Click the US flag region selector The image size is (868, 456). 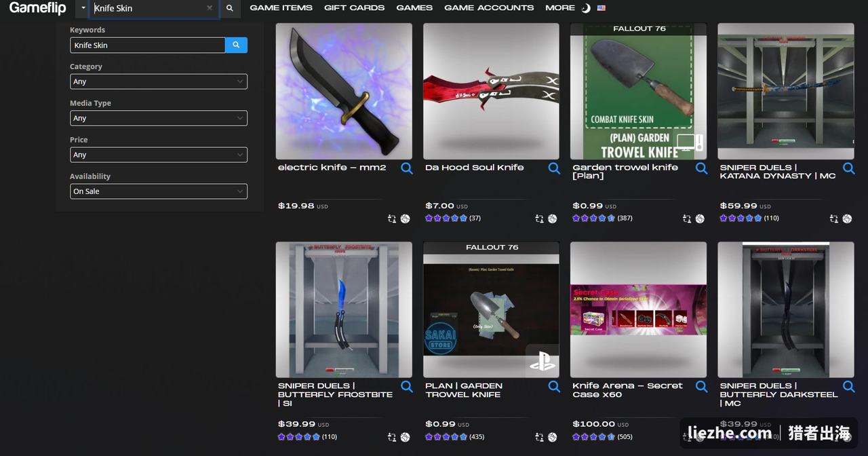coord(601,8)
